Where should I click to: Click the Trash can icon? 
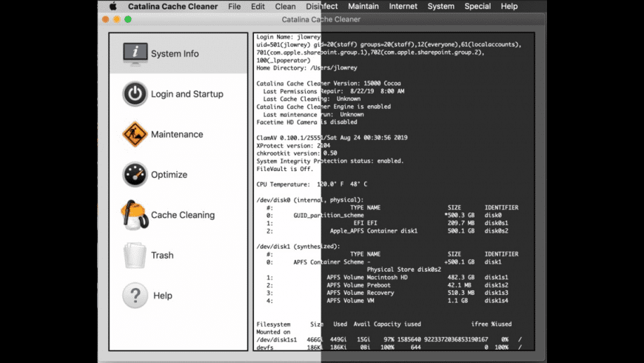[135, 255]
